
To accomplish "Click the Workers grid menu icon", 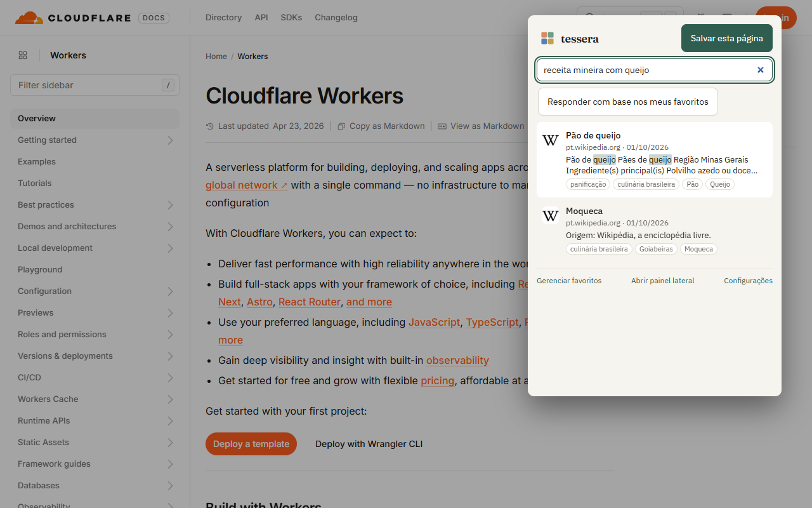I will pos(23,55).
